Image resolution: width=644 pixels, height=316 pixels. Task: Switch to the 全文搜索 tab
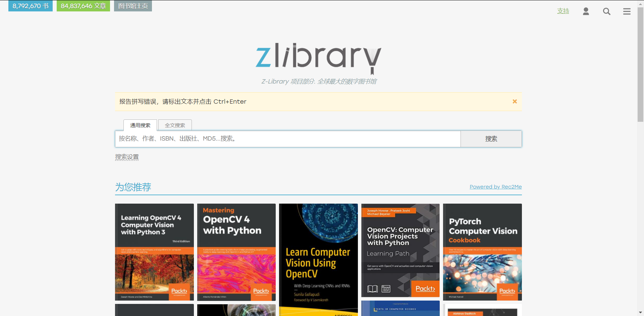[175, 125]
